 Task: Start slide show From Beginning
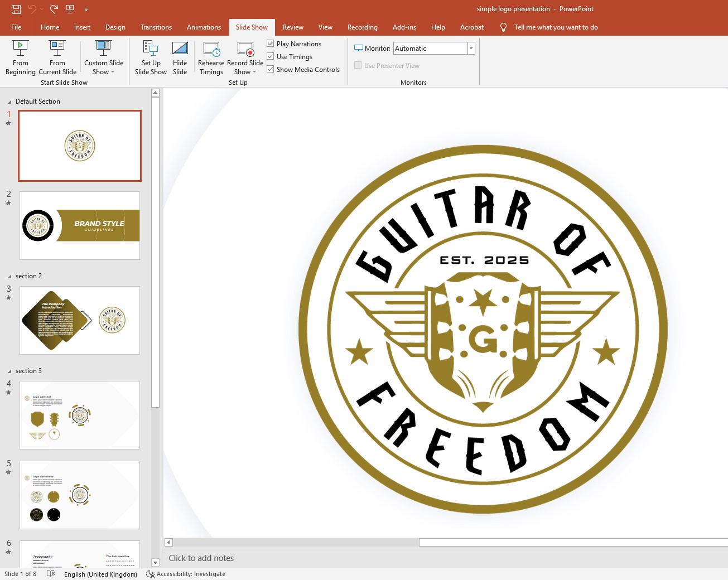(x=21, y=56)
